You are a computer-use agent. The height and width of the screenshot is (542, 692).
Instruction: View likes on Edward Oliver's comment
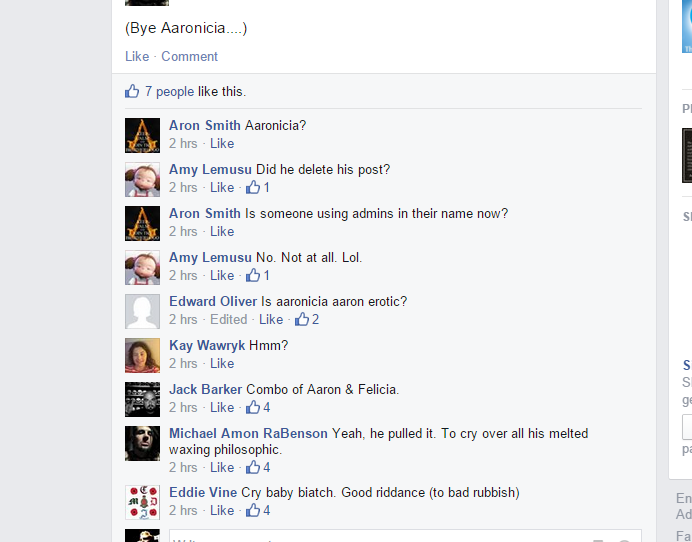(x=307, y=319)
